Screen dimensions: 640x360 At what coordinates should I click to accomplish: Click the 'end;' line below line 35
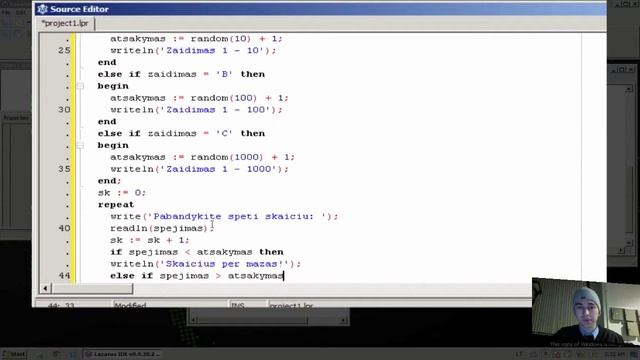point(109,181)
